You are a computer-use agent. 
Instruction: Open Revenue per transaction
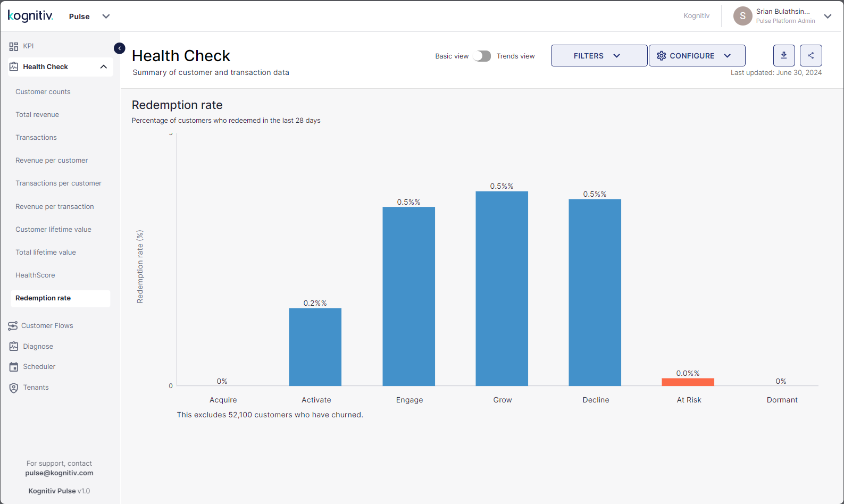(55, 207)
